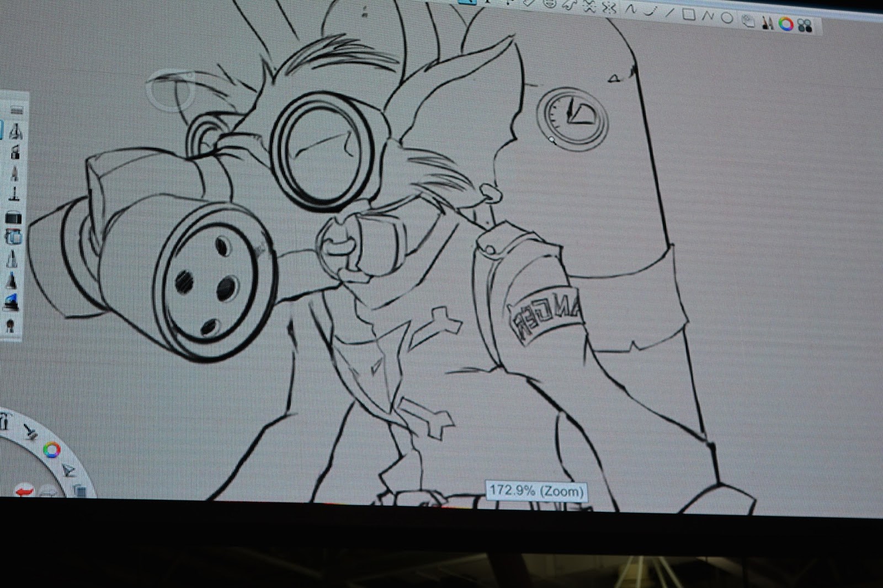Open the color wheel in top toolbar
The height and width of the screenshot is (588, 883).
[x=786, y=24]
